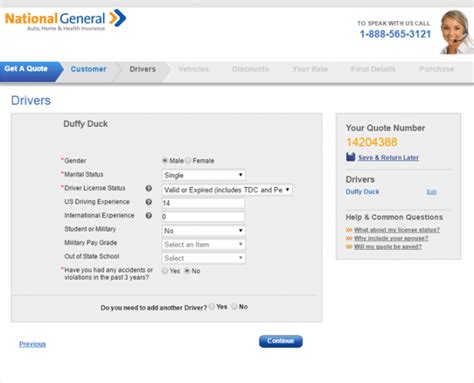Click the Continue button

coord(281,341)
